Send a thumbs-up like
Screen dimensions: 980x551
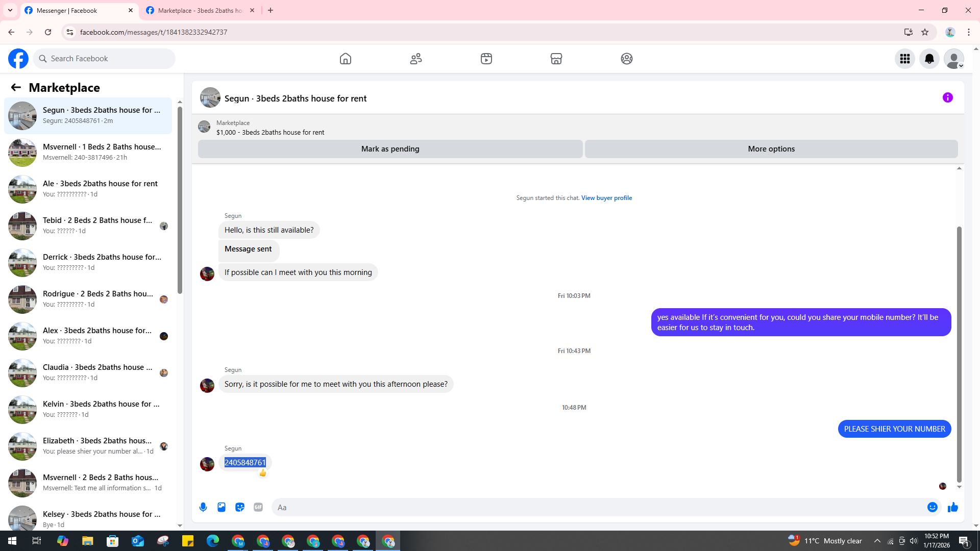tap(952, 507)
